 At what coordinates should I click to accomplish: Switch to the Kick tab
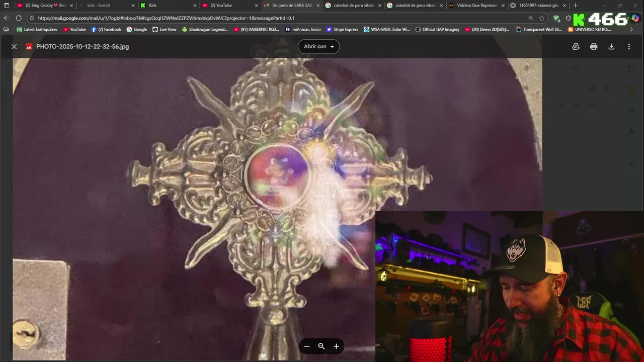coord(169,5)
